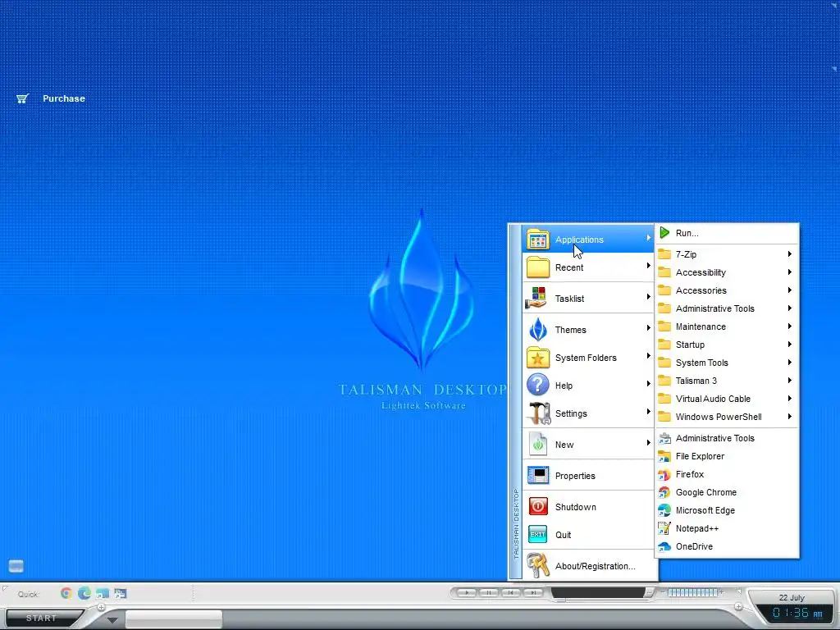Image resolution: width=840 pixels, height=630 pixels.
Task: Click the Notepad++ icon
Action: point(664,529)
